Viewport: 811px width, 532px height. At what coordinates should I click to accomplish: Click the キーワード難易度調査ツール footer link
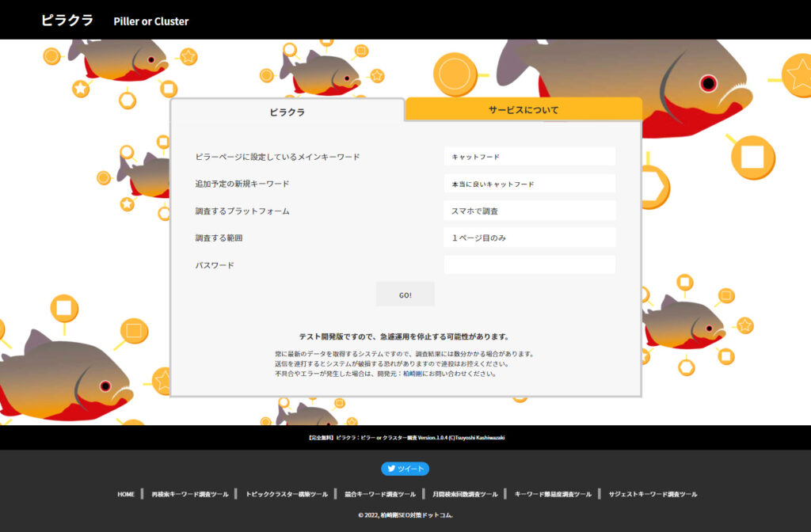point(553,494)
